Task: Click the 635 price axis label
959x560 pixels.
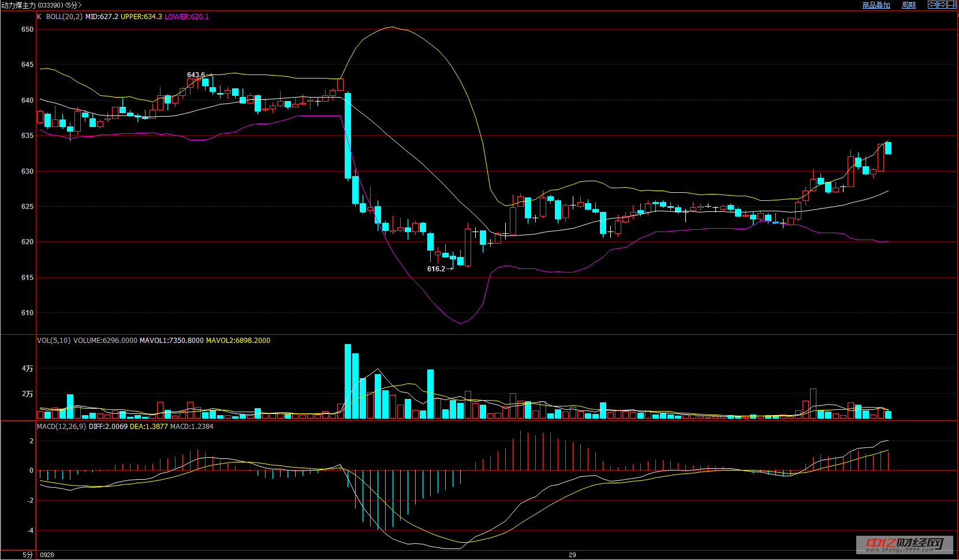Action: 27,136
